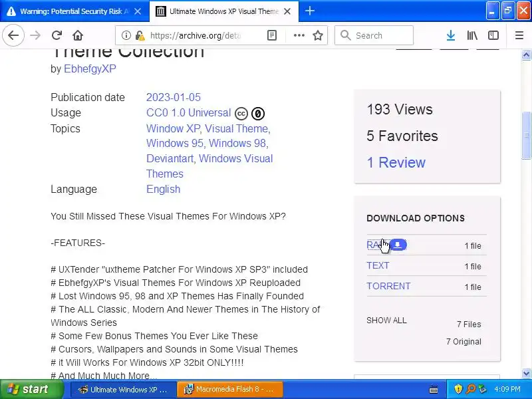This screenshot has width=532, height=399.
Task: Open the Library icon
Action: click(472, 35)
